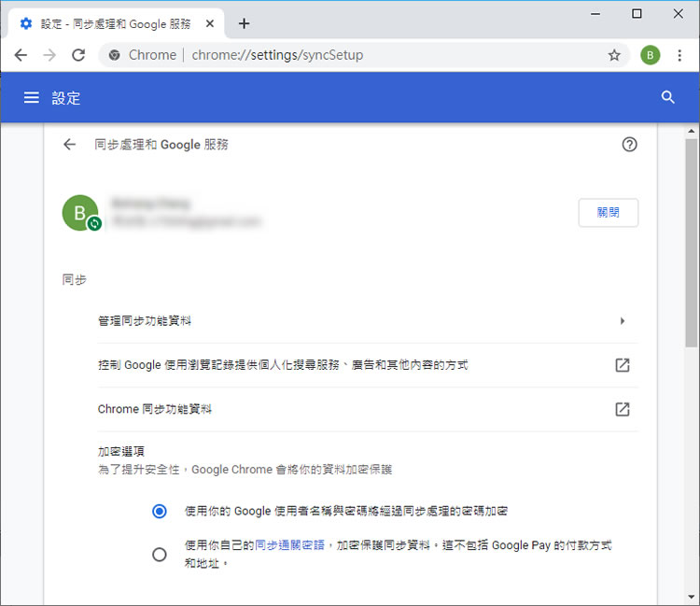The image size is (700, 606).
Task: Maximize the Chrome window
Action: 637,14
